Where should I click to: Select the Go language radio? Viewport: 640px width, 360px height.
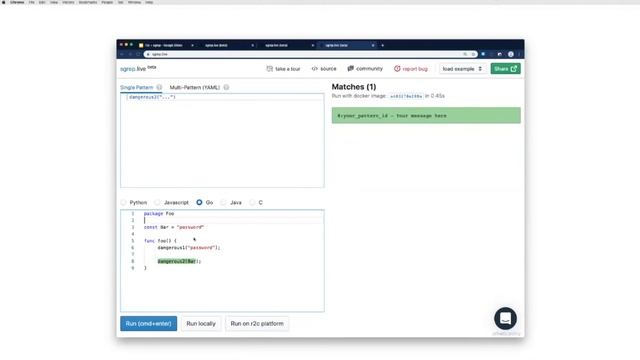(x=199, y=202)
